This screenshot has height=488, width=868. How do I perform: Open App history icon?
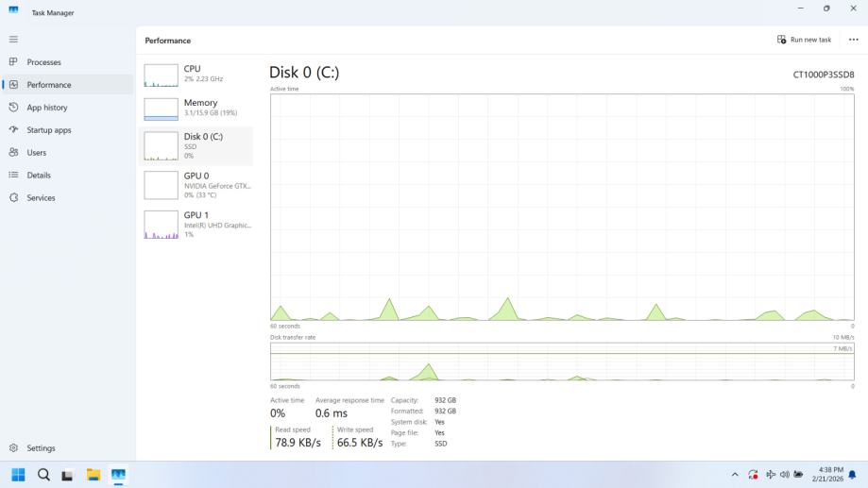pyautogui.click(x=14, y=108)
